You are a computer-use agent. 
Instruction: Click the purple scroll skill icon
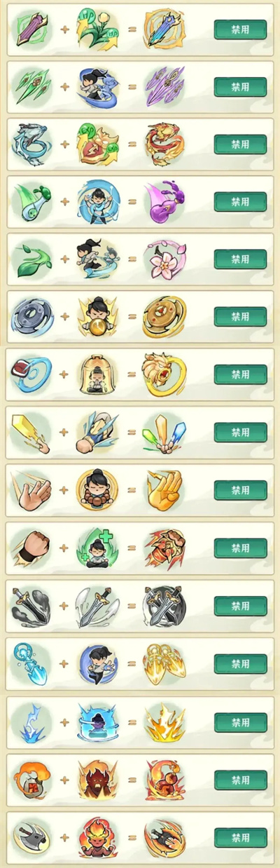coord(31,29)
